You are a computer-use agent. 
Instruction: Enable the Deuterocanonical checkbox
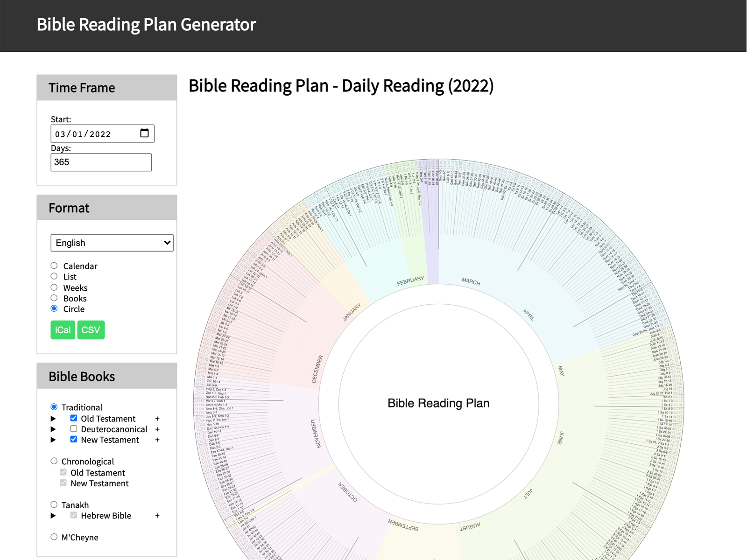pos(74,429)
